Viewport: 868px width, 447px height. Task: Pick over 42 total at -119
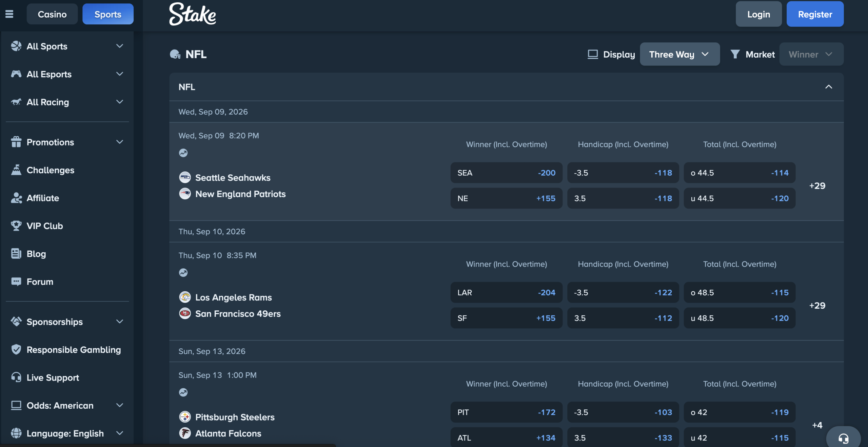739,412
